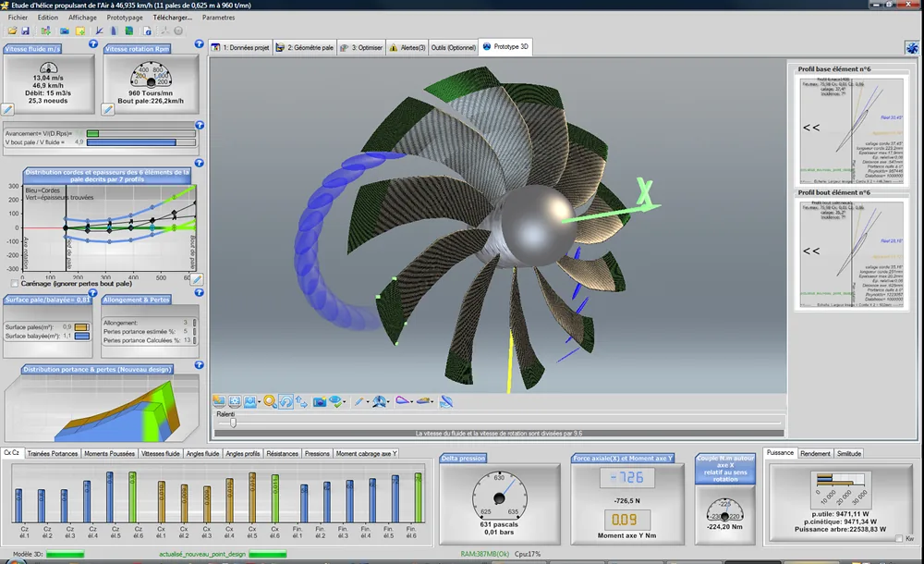Select the pan move arrows tool
This screenshot has width=924, height=564.
pos(302,401)
